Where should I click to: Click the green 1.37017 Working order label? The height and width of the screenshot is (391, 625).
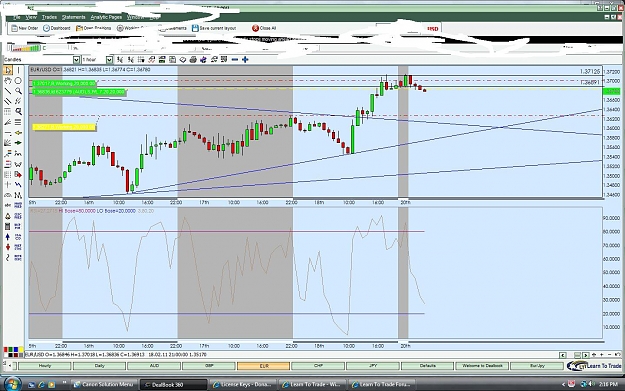pyautogui.click(x=64, y=83)
